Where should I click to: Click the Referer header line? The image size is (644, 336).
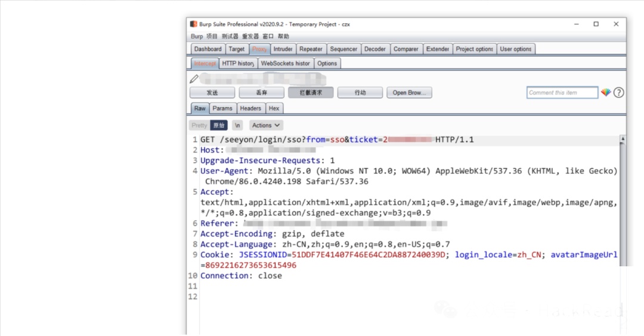pyautogui.click(x=324, y=223)
